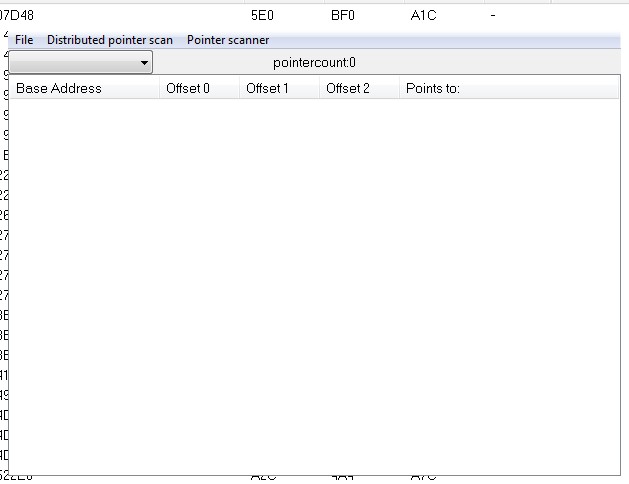Select the A1C offset value
The width and height of the screenshot is (629, 484).
tap(423, 16)
